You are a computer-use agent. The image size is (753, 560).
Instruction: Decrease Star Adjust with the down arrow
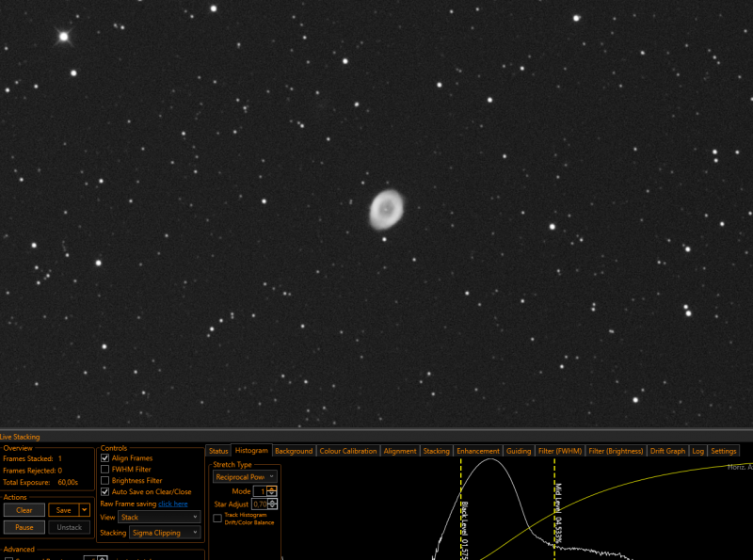point(272,506)
